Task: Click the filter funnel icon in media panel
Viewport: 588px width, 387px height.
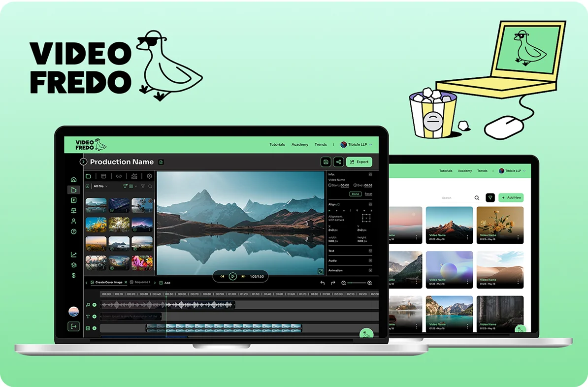Action: click(143, 187)
